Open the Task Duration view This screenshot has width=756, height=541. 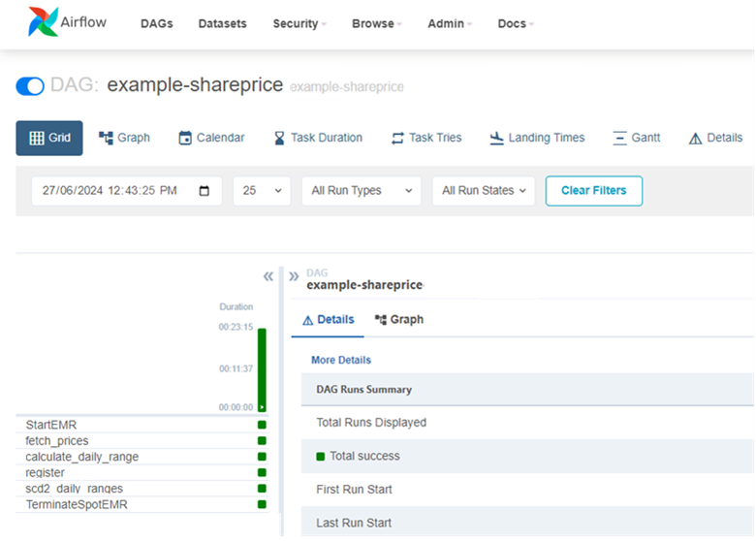(318, 138)
